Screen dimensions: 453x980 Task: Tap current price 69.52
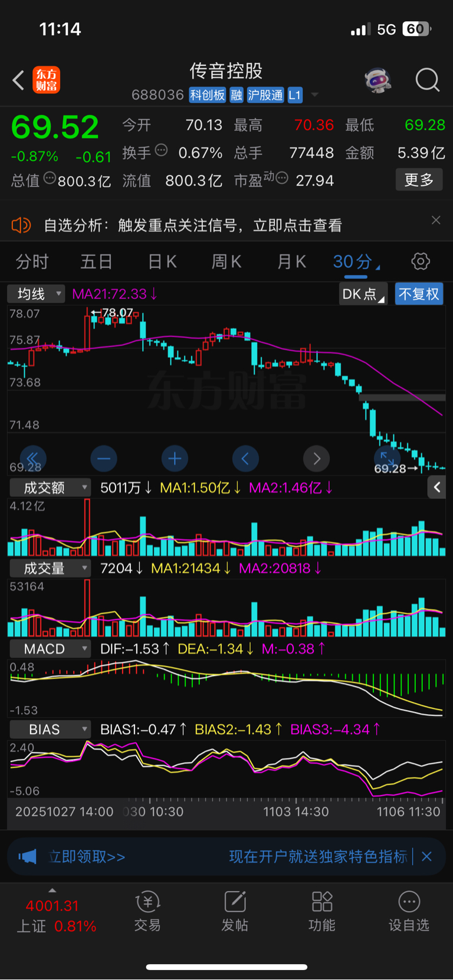[55, 127]
